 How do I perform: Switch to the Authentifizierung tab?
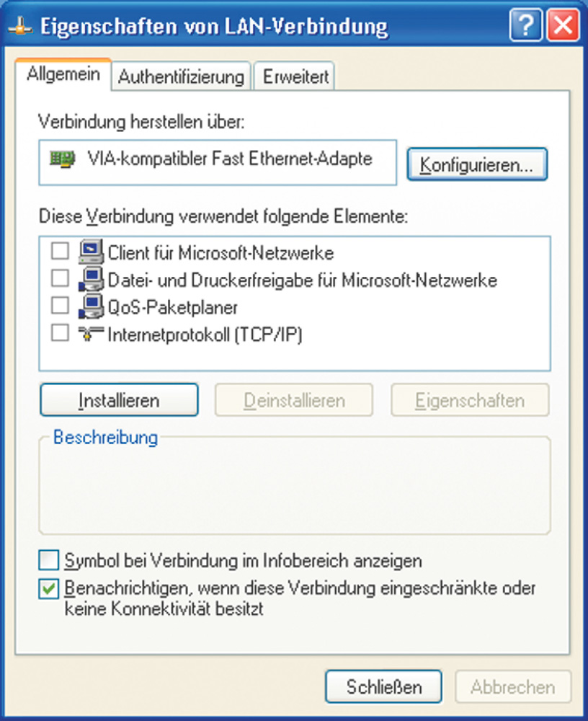(x=181, y=76)
